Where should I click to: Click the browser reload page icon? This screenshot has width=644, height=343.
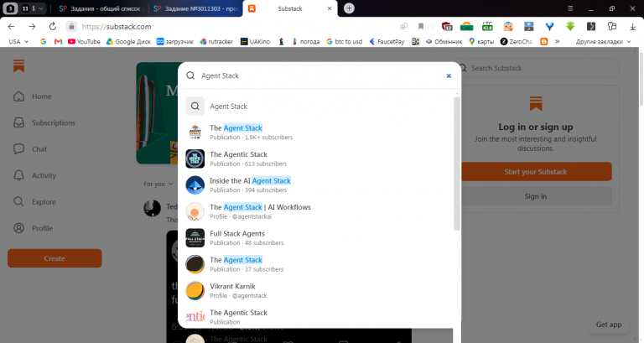(x=53, y=27)
